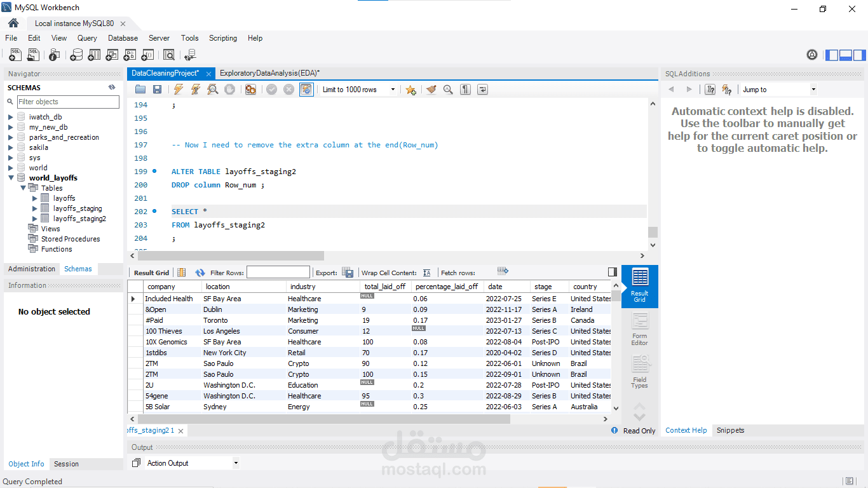Click the Refresh result grid icon
868x488 pixels.
point(200,272)
